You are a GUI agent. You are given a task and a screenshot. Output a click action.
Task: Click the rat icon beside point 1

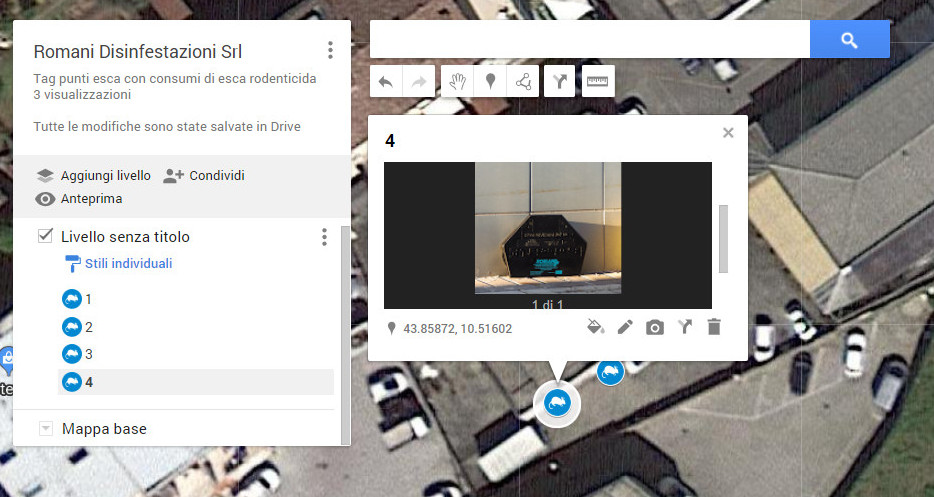pos(72,299)
